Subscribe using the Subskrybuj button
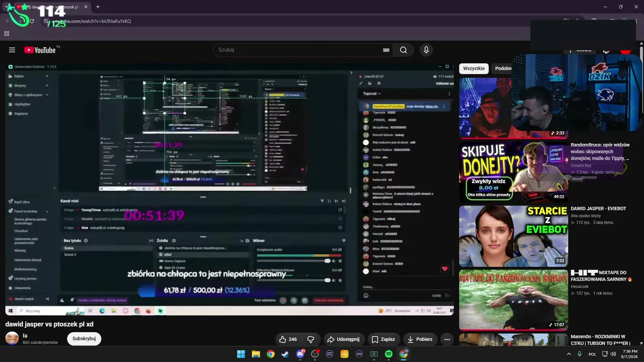The width and height of the screenshot is (644, 362). point(84,339)
